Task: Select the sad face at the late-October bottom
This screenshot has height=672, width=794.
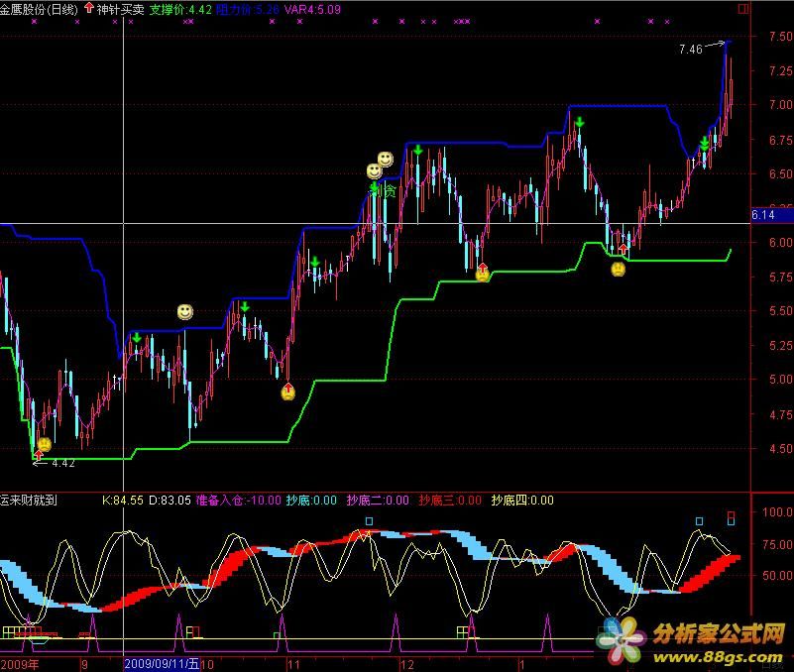Action: [x=288, y=393]
